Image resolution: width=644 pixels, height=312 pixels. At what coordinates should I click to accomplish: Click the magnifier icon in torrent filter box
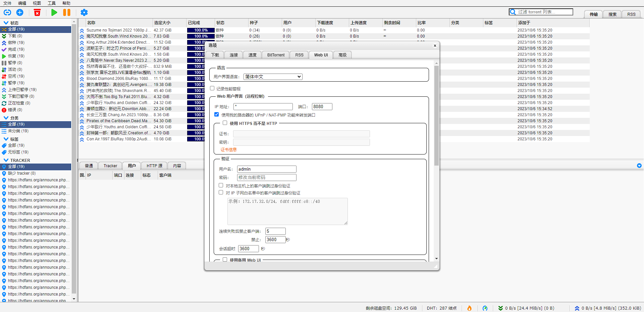click(x=513, y=12)
